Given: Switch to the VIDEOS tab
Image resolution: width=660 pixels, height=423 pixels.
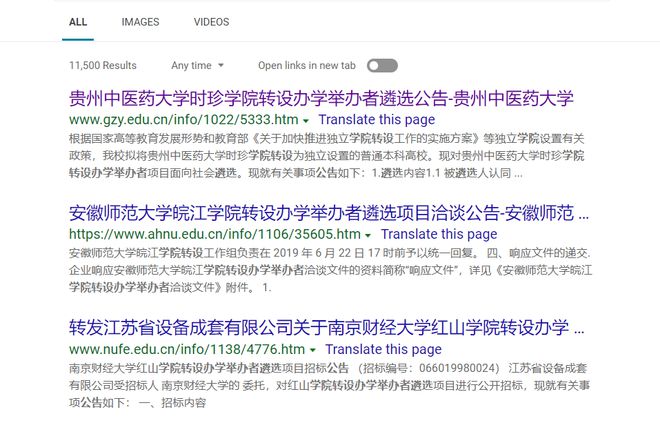Looking at the screenshot, I should 211,21.
